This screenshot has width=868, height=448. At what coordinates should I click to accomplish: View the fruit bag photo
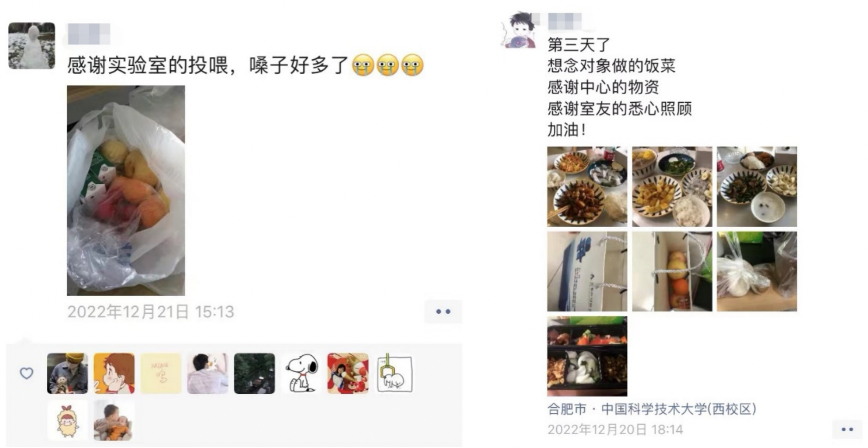pos(126,190)
